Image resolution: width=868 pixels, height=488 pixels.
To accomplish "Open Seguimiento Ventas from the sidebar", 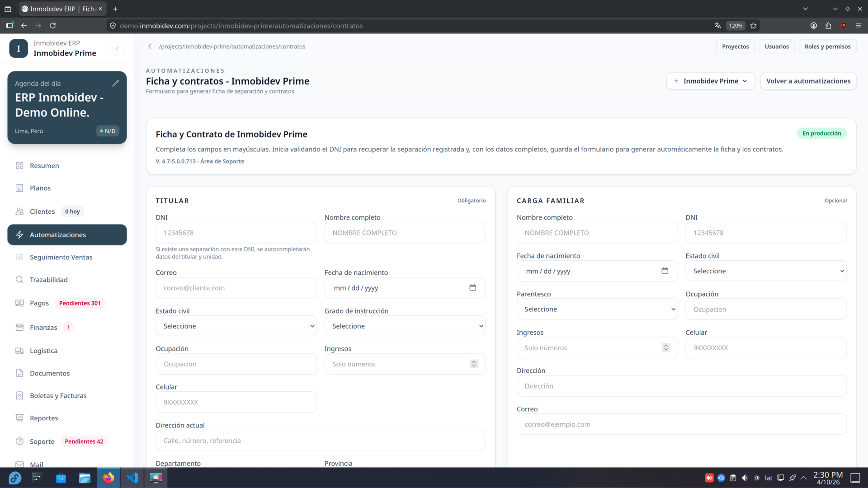I will (61, 257).
